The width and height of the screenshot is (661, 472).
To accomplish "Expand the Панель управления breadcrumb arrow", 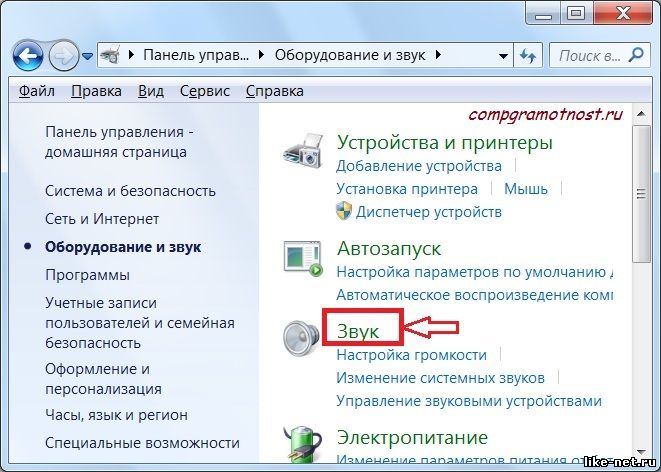I will click(263, 54).
